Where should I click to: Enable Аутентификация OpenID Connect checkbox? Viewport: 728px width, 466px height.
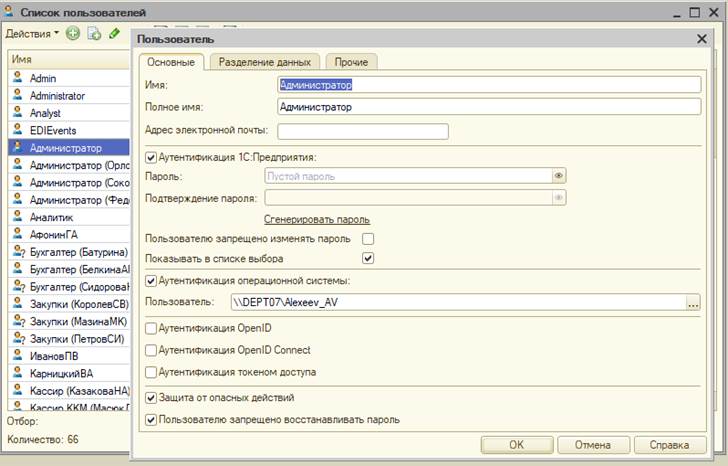[x=152, y=350]
